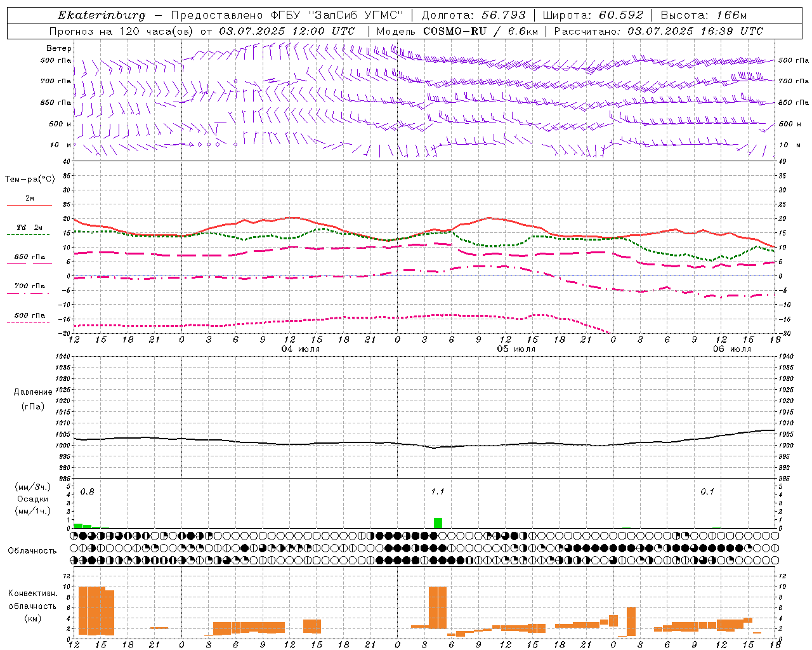Select the '10 м' wind level label on the right
Viewport: 812px width, 650px height.
pyautogui.click(x=790, y=145)
